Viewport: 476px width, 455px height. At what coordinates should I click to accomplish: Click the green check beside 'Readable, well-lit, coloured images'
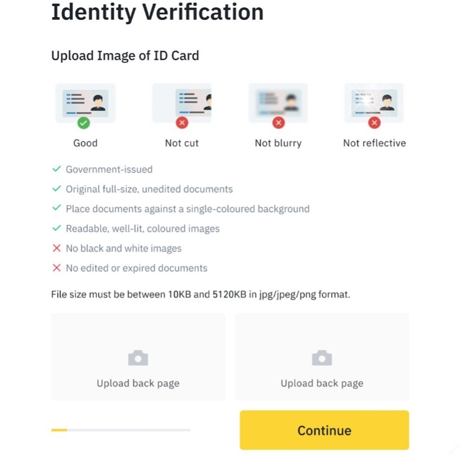point(57,228)
